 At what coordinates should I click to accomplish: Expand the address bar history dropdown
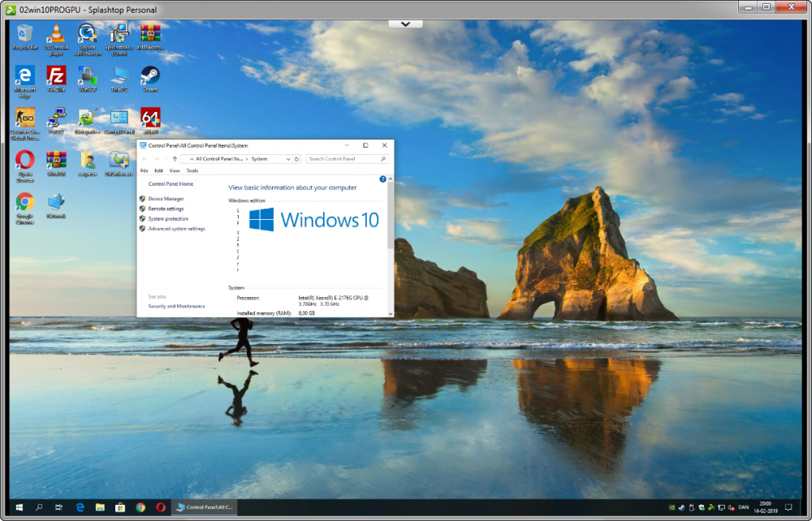click(x=288, y=159)
